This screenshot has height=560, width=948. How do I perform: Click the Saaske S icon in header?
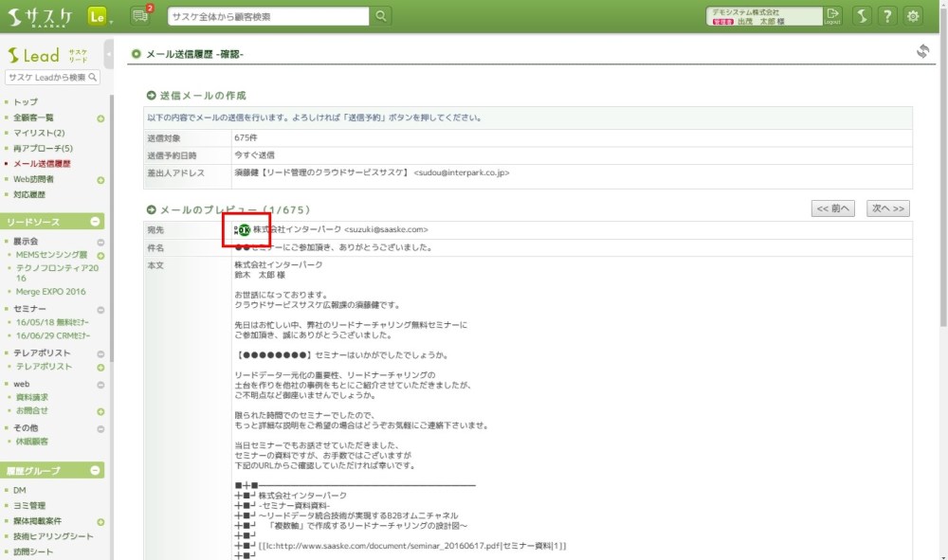(861, 16)
